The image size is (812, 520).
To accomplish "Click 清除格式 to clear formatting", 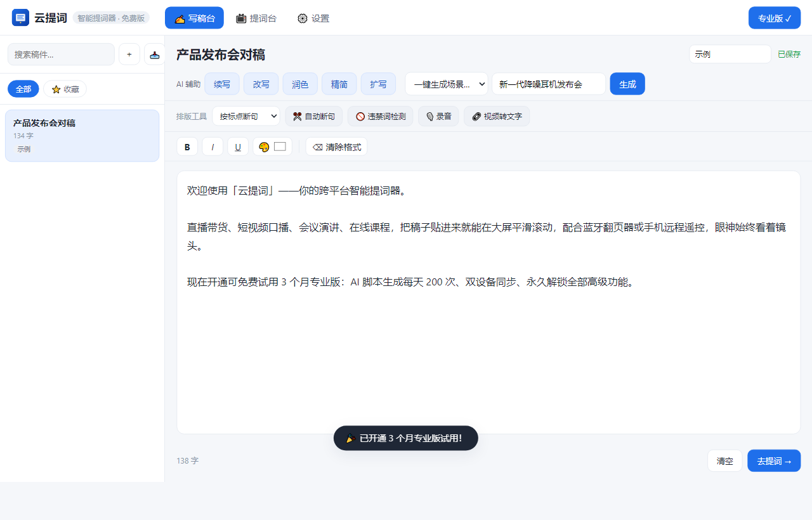I will (x=336, y=146).
